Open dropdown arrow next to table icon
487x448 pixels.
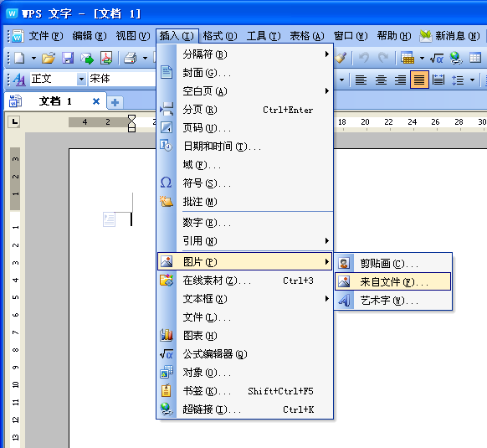click(422, 58)
